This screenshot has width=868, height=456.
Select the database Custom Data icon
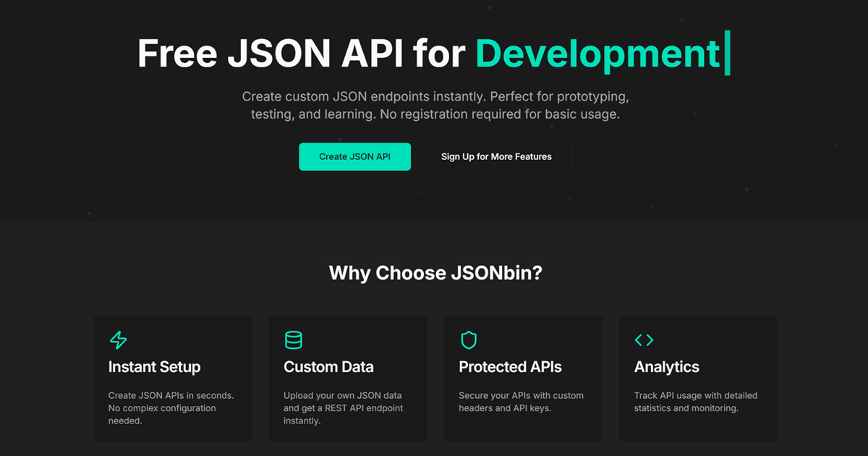[293, 340]
